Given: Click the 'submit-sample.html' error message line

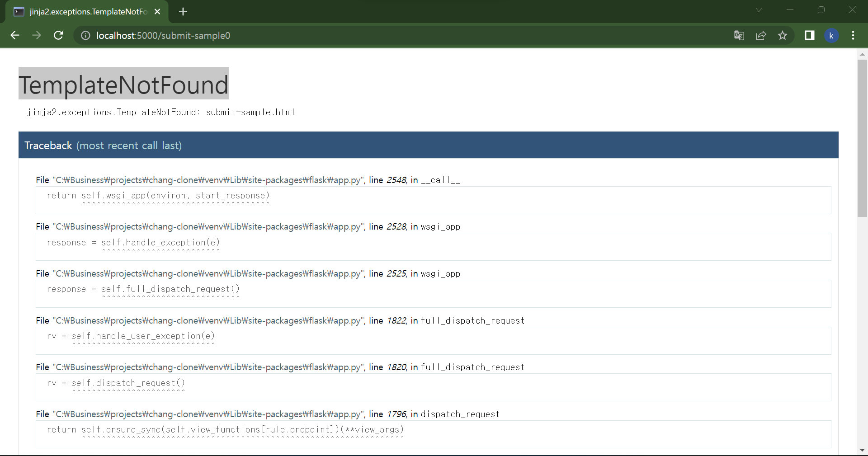Looking at the screenshot, I should [161, 112].
